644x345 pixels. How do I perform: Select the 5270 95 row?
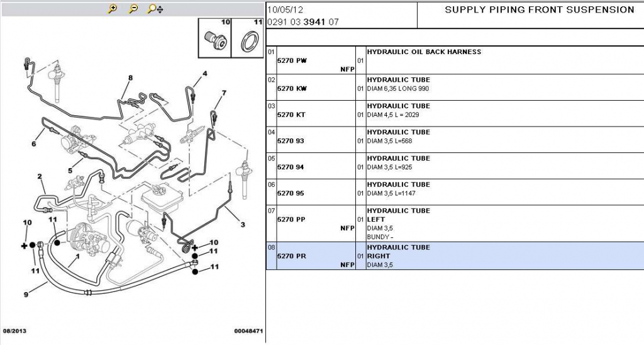(x=455, y=192)
